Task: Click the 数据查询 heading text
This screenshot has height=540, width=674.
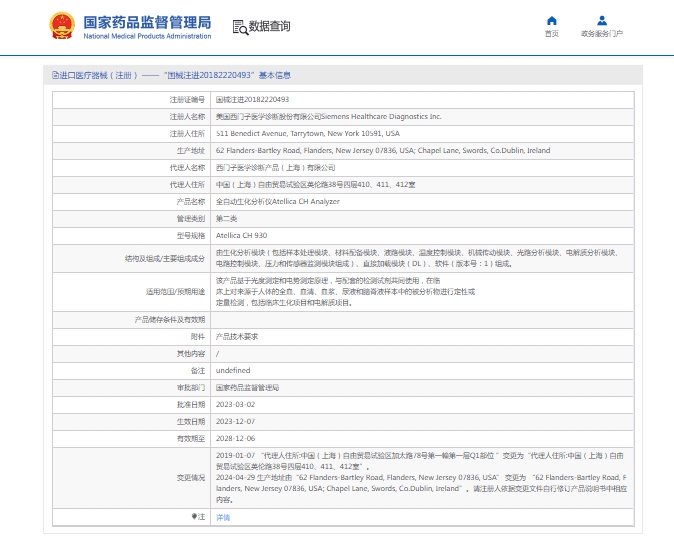Action: click(270, 26)
